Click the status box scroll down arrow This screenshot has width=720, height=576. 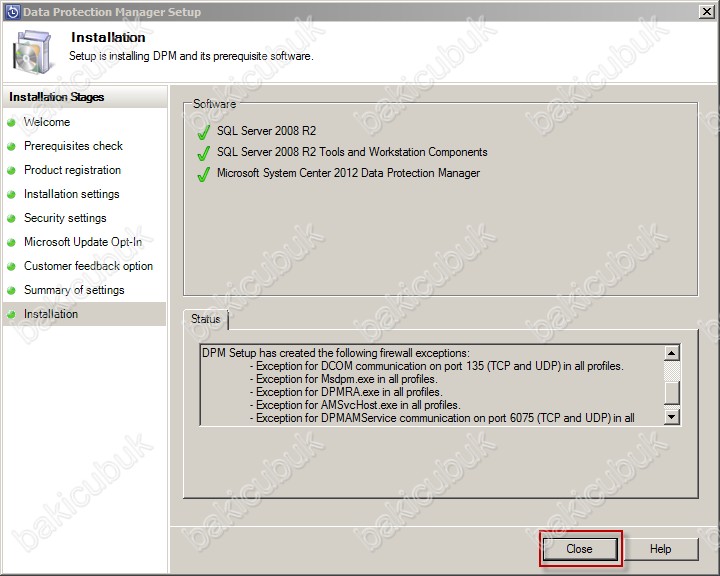(672, 417)
